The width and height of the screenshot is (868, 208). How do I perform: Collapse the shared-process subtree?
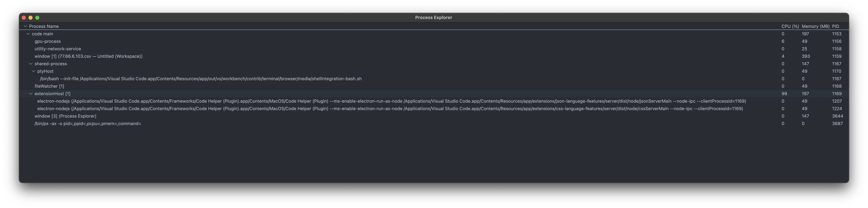tap(31, 64)
